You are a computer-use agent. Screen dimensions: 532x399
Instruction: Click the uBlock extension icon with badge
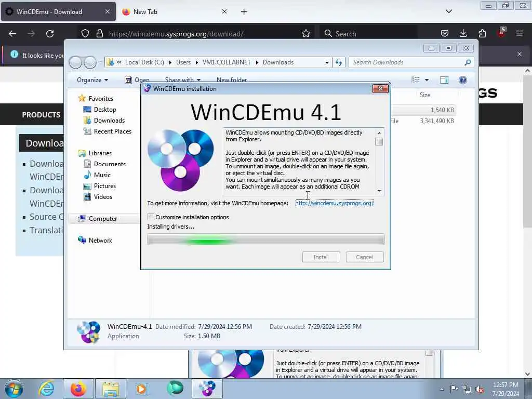(x=501, y=33)
